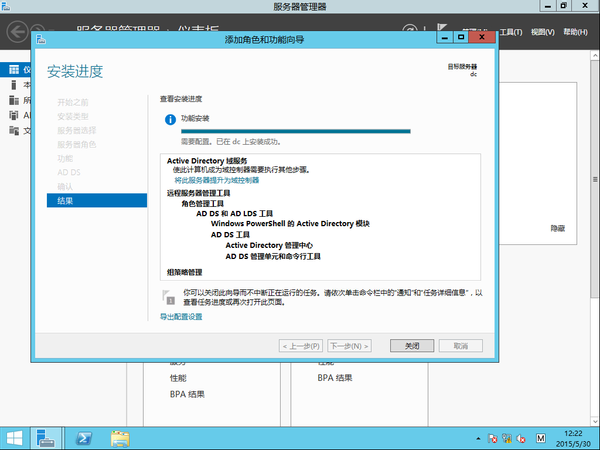The width and height of the screenshot is (600, 450).
Task: Click the Action Center flag tray icon
Action: (x=492, y=439)
